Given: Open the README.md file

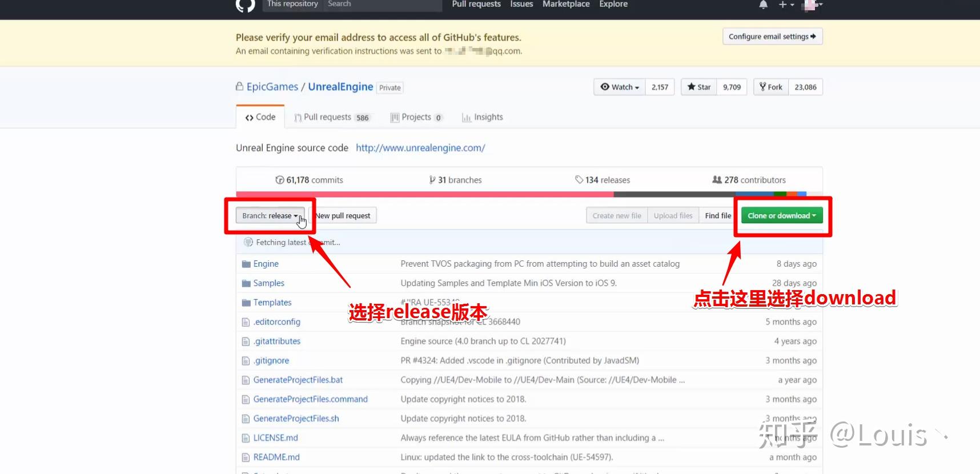Looking at the screenshot, I should tap(276, 457).
